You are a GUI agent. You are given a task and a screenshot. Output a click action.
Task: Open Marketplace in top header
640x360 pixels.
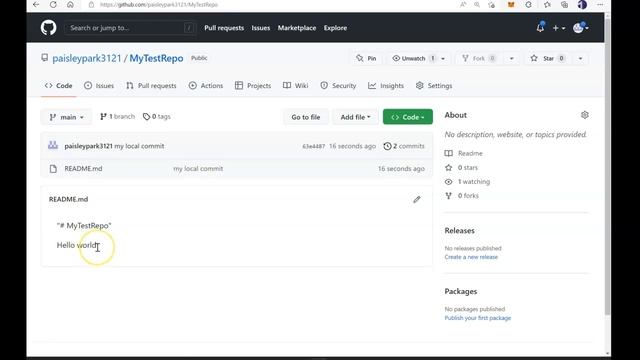[297, 28]
